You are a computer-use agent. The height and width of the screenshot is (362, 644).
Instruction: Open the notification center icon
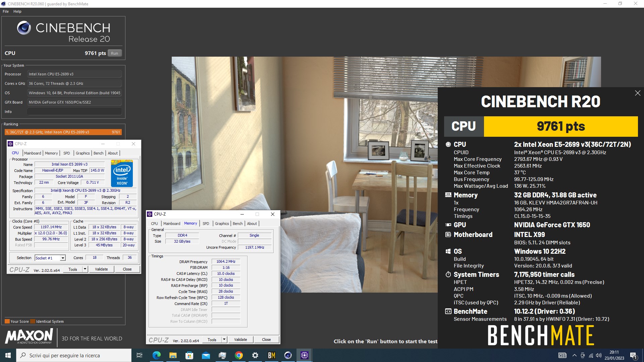pyautogui.click(x=633, y=355)
